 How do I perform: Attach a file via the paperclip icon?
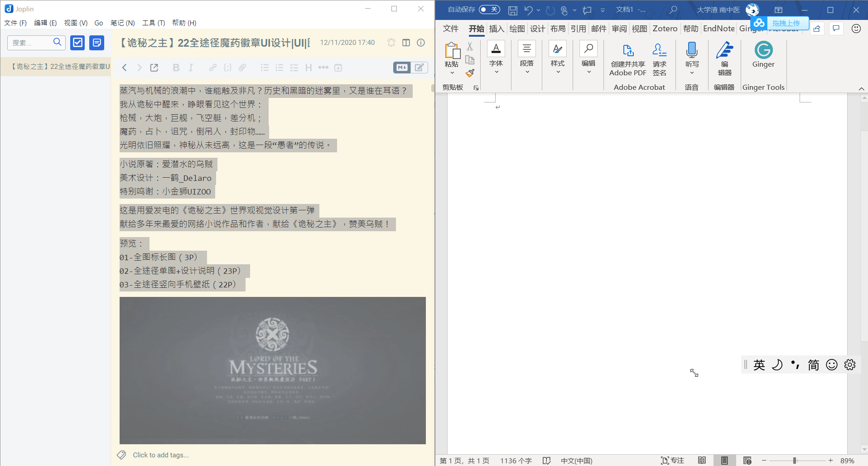(x=242, y=68)
